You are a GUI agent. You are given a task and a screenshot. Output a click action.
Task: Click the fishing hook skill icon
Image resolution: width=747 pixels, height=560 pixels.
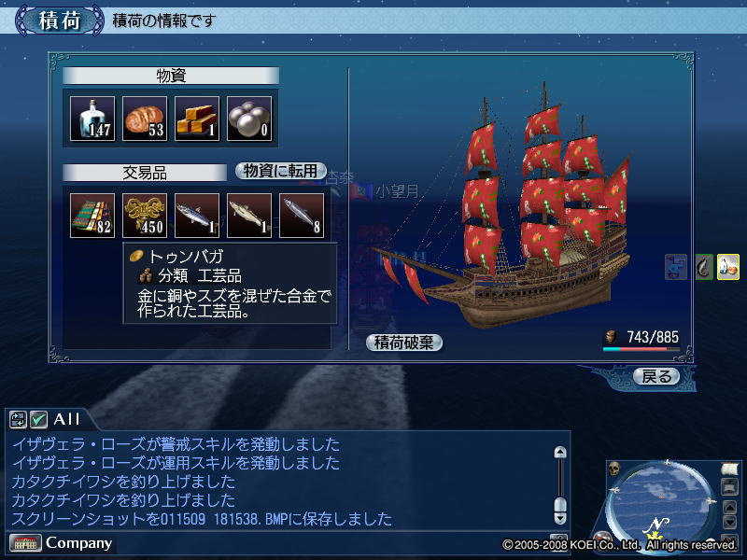[704, 267]
